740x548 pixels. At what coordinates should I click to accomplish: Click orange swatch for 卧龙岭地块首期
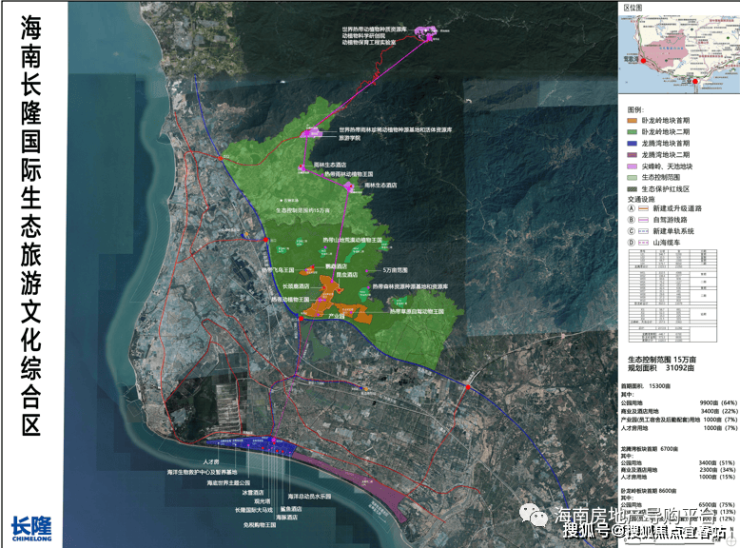(632, 120)
